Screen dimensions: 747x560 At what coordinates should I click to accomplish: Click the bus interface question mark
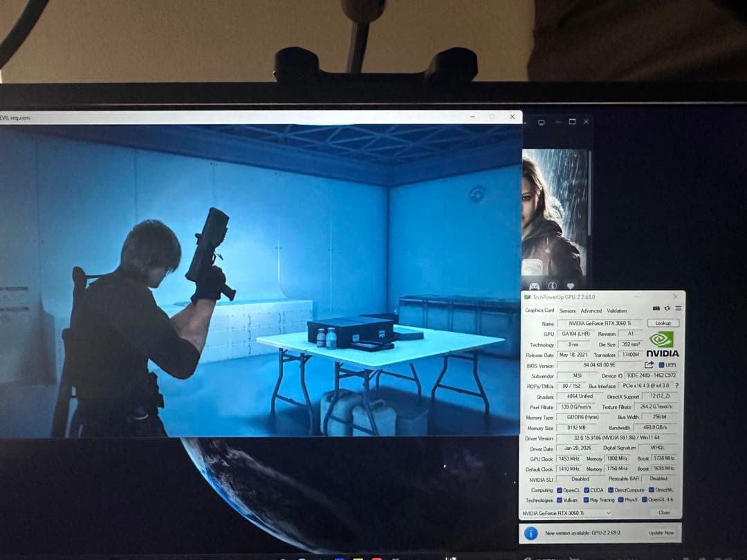click(x=677, y=386)
